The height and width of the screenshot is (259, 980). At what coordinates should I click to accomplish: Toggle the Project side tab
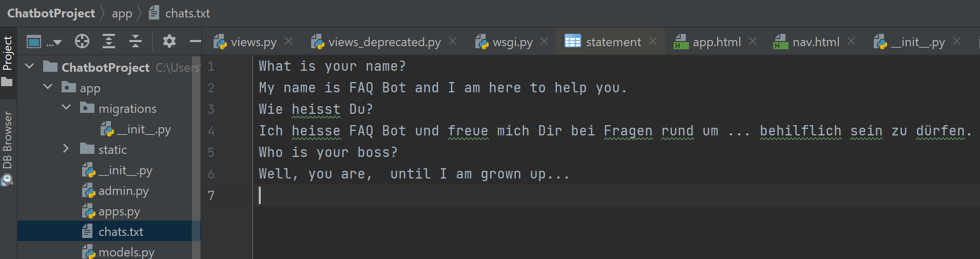point(7,59)
